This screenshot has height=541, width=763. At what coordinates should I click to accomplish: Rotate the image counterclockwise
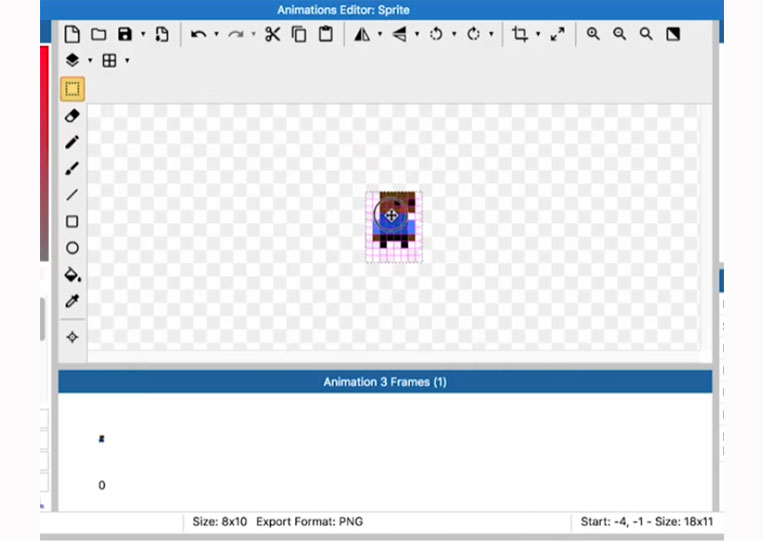[x=436, y=34]
